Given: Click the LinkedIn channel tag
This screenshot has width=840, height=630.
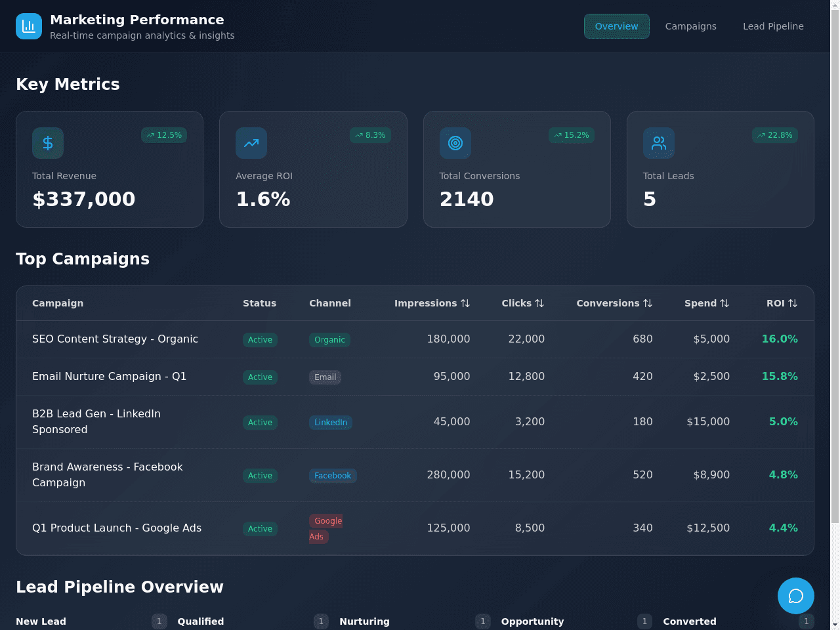Looking at the screenshot, I should click(331, 423).
